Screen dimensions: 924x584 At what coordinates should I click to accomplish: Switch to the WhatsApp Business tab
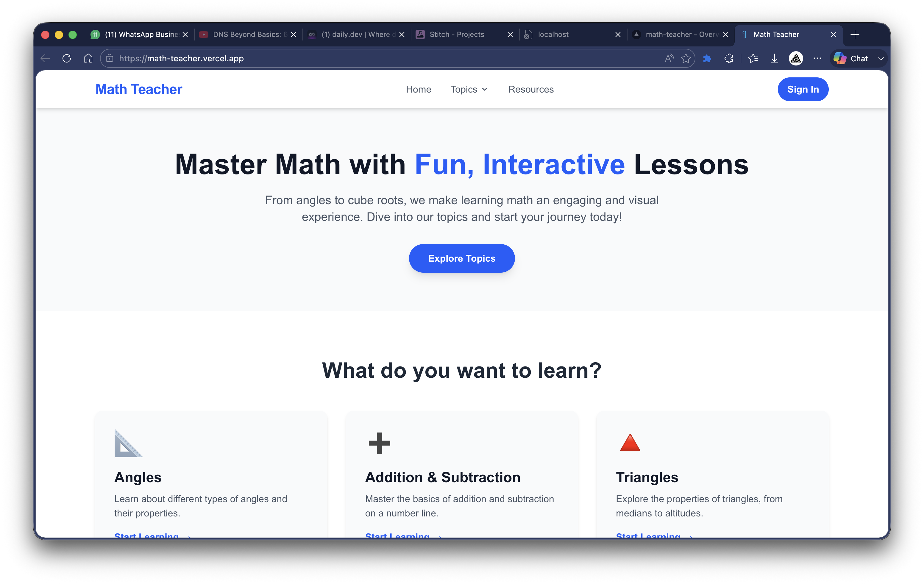pos(141,35)
